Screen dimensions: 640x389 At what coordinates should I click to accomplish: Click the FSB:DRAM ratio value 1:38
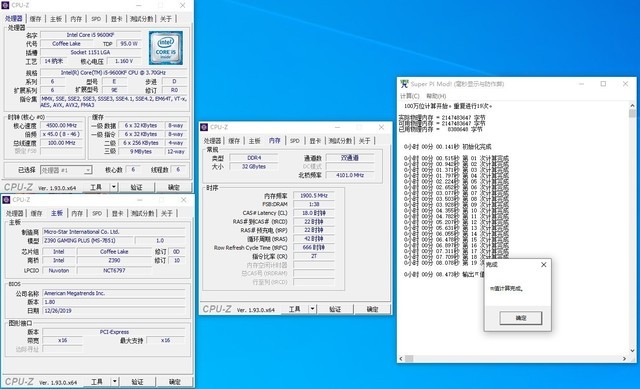(x=313, y=204)
